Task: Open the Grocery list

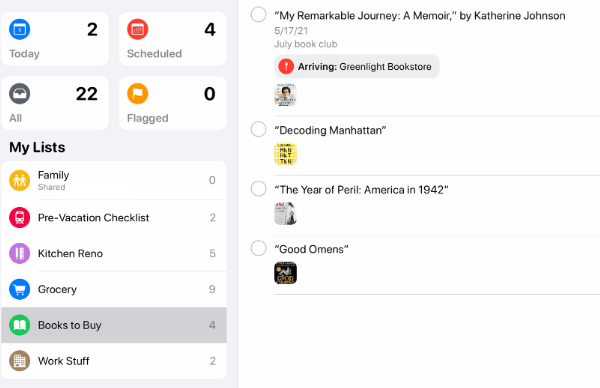Action: pos(114,289)
